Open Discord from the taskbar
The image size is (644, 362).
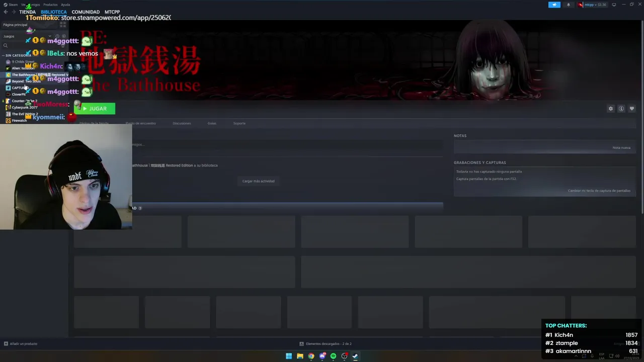(x=322, y=356)
